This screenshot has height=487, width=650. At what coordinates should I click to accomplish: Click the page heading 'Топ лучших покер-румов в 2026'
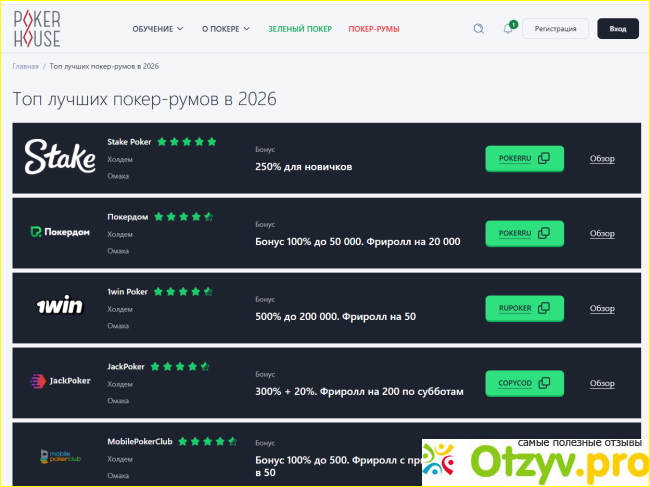pyautogui.click(x=144, y=99)
